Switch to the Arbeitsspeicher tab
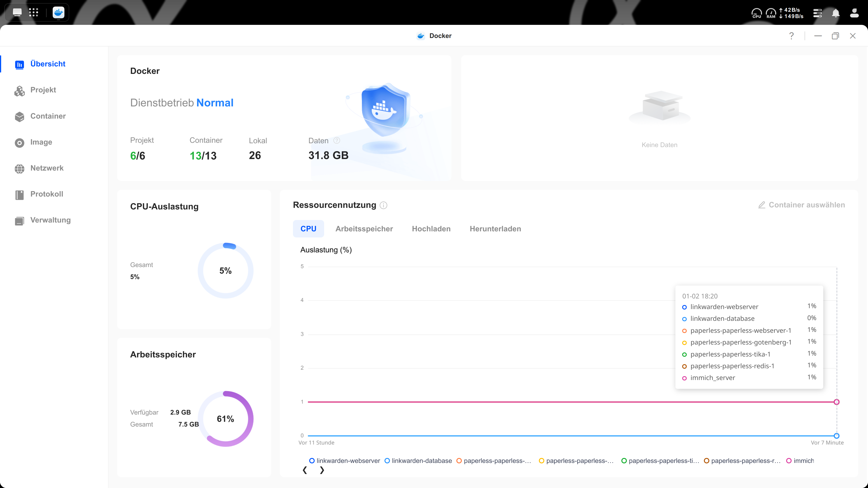The width and height of the screenshot is (868, 488). [x=364, y=229]
